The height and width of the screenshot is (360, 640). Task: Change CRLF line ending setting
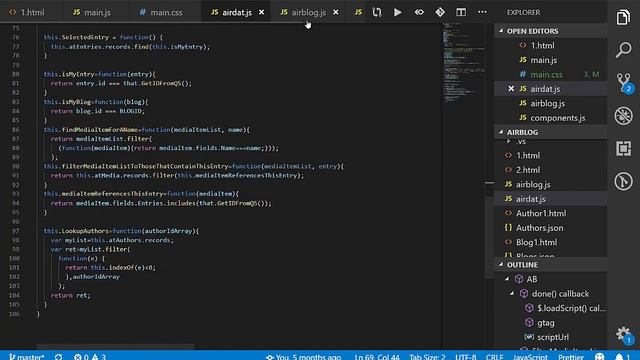(494, 357)
